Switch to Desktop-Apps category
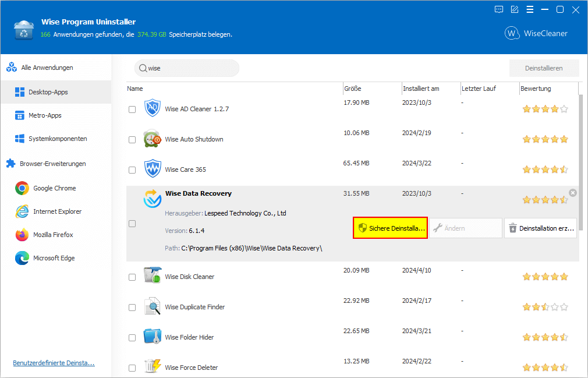This screenshot has height=378, width=588. coord(56,92)
